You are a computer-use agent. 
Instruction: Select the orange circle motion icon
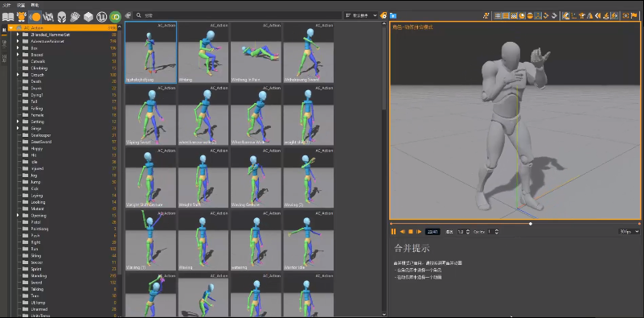pyautogui.click(x=35, y=17)
